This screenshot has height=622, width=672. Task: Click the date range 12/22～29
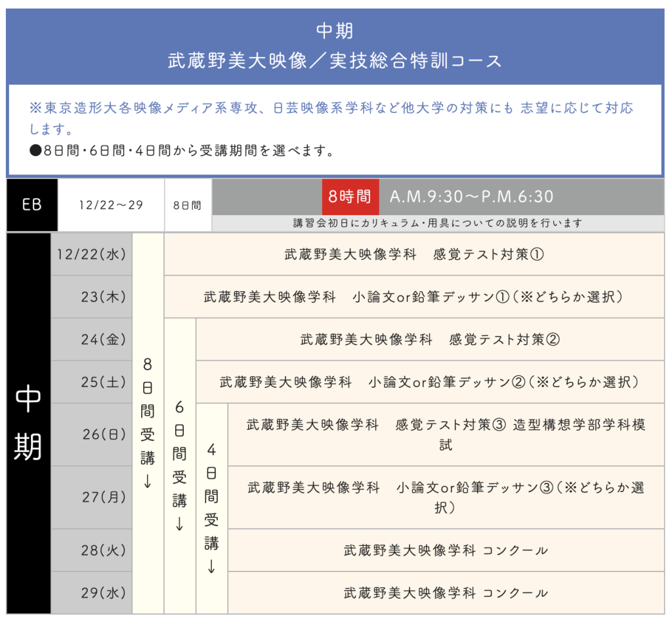[x=111, y=205]
